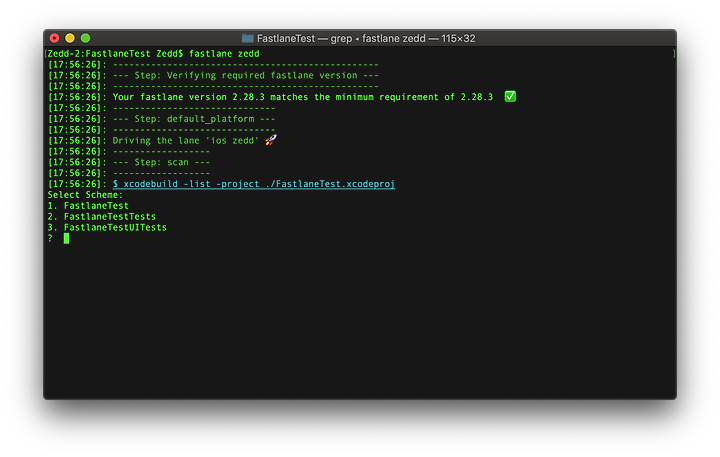Click the 'Step: scan' line
This screenshot has width=720, height=457.
click(129, 163)
